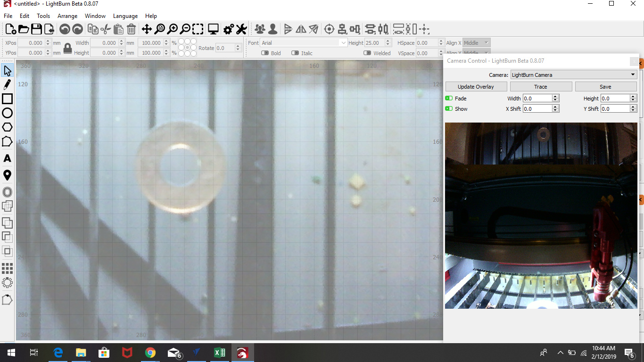Expand the Font dropdown showing Arial
Image resolution: width=644 pixels, height=362 pixels.
(304, 43)
